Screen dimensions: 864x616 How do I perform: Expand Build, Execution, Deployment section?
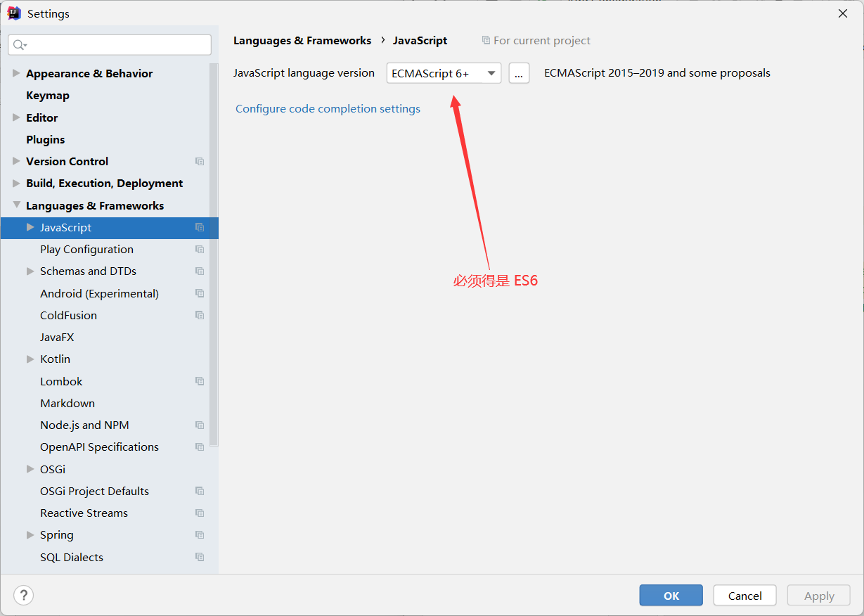click(16, 183)
